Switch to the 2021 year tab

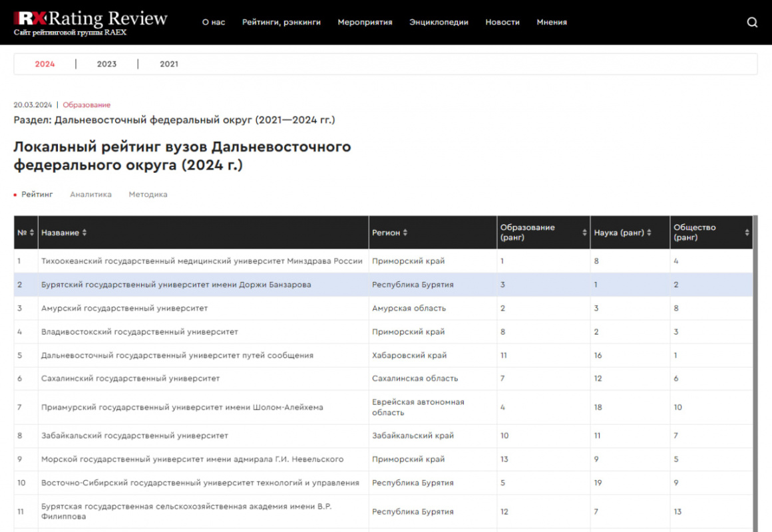point(169,65)
